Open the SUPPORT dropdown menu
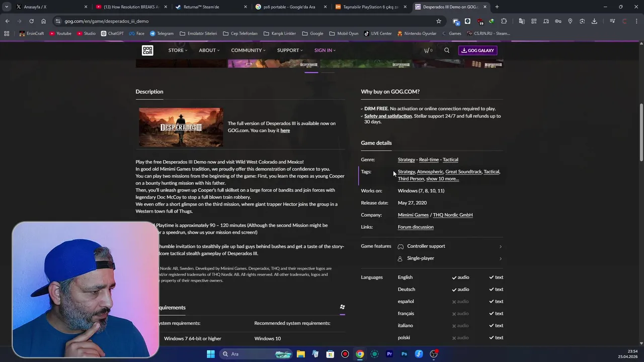 coord(290,50)
